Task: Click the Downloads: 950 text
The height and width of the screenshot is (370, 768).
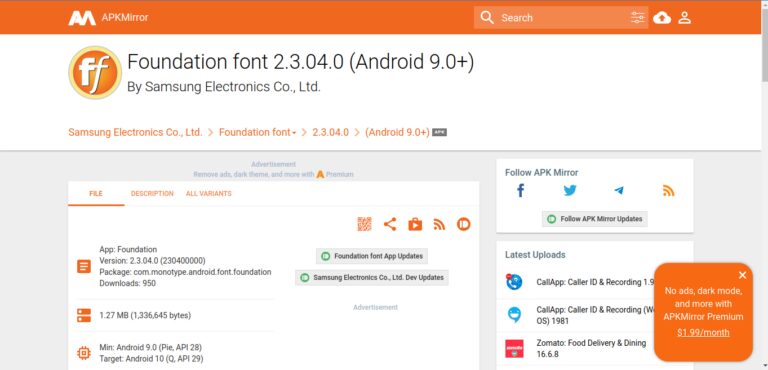Action: (127, 283)
